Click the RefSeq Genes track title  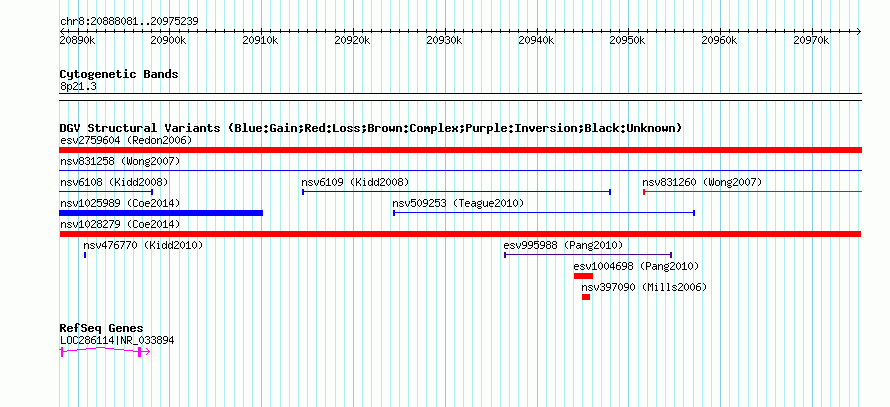point(102,328)
